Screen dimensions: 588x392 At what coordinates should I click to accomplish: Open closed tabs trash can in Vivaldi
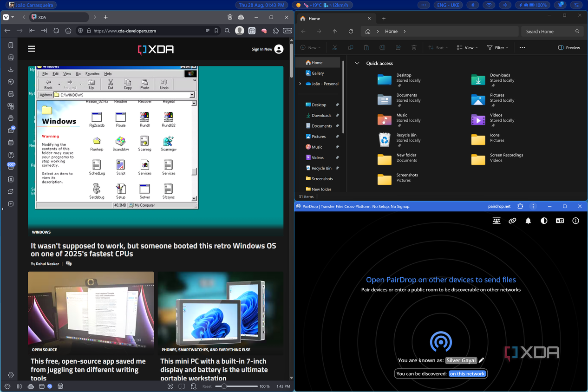[230, 17]
